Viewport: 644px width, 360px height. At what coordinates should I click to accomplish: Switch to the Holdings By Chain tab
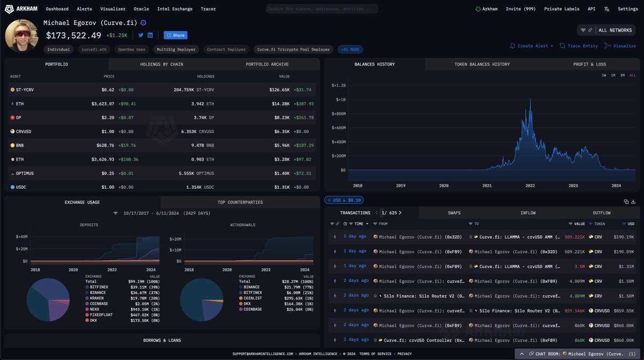click(162, 64)
